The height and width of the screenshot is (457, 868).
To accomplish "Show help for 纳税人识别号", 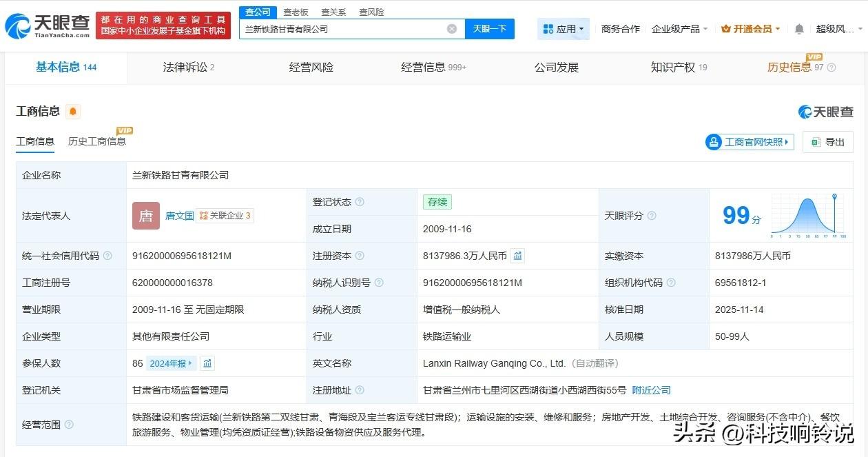I will click(x=379, y=283).
